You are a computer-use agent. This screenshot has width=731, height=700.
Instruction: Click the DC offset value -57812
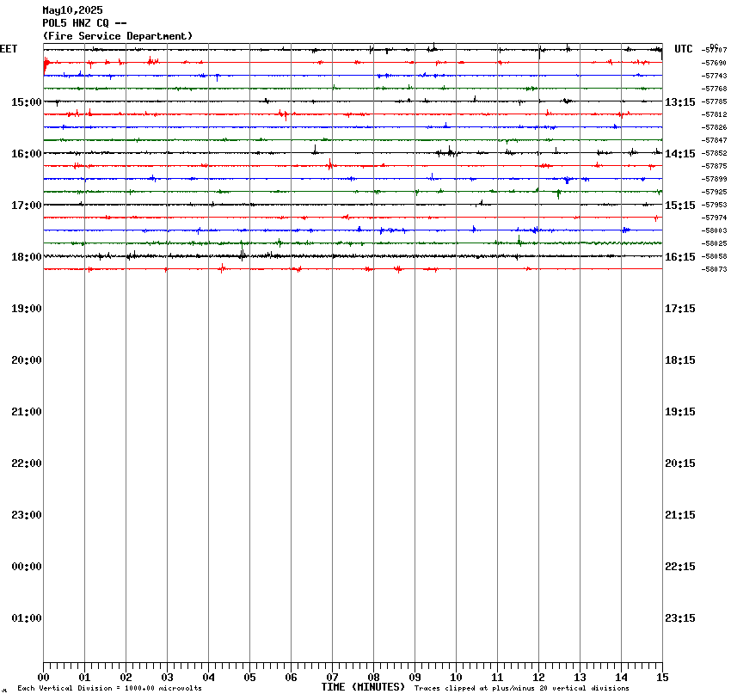(714, 114)
